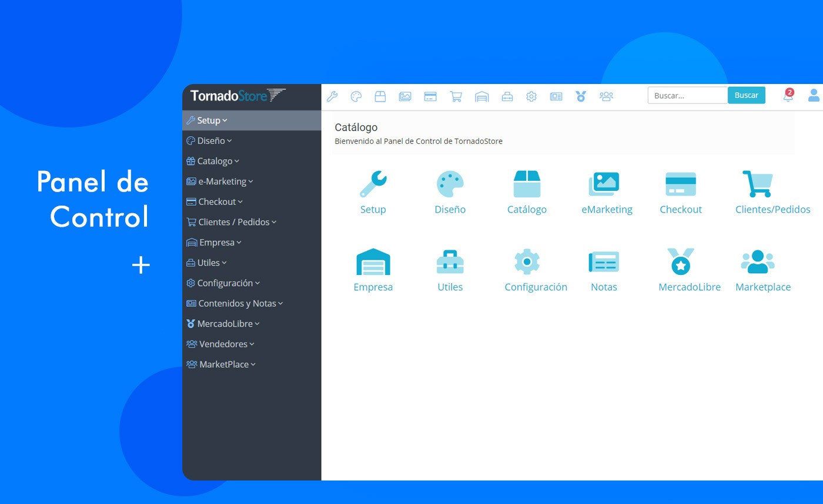Screen dimensions: 823x504
Task: Open Configuración from the large gear tile
Action: click(536, 270)
